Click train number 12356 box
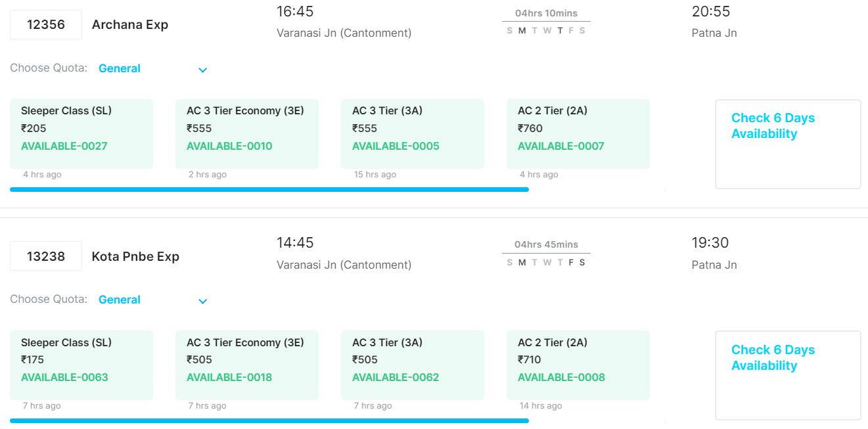 tap(46, 24)
